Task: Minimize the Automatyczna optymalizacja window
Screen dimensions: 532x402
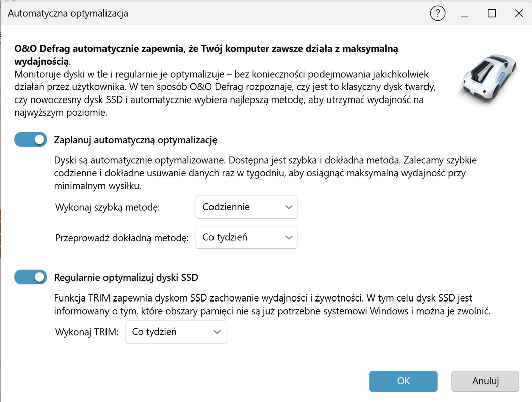Action: click(465, 14)
